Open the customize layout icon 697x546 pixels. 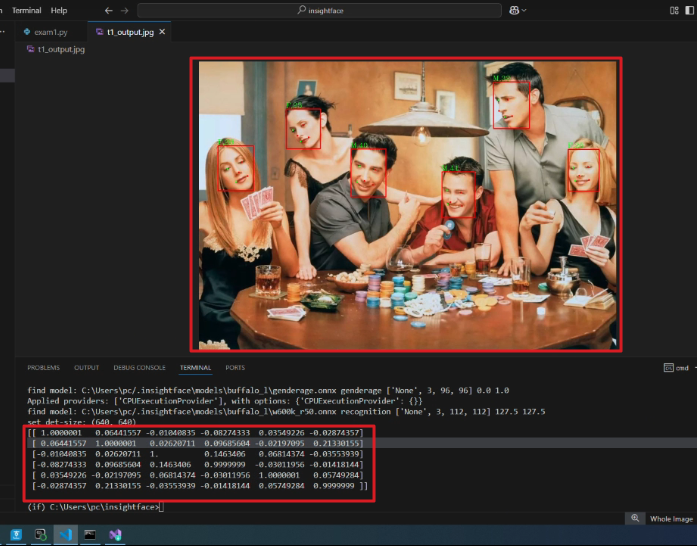(674, 10)
